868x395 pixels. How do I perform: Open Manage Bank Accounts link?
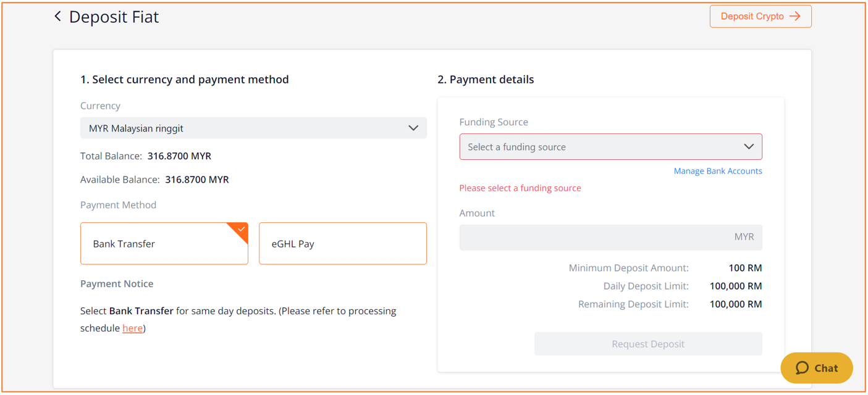718,171
